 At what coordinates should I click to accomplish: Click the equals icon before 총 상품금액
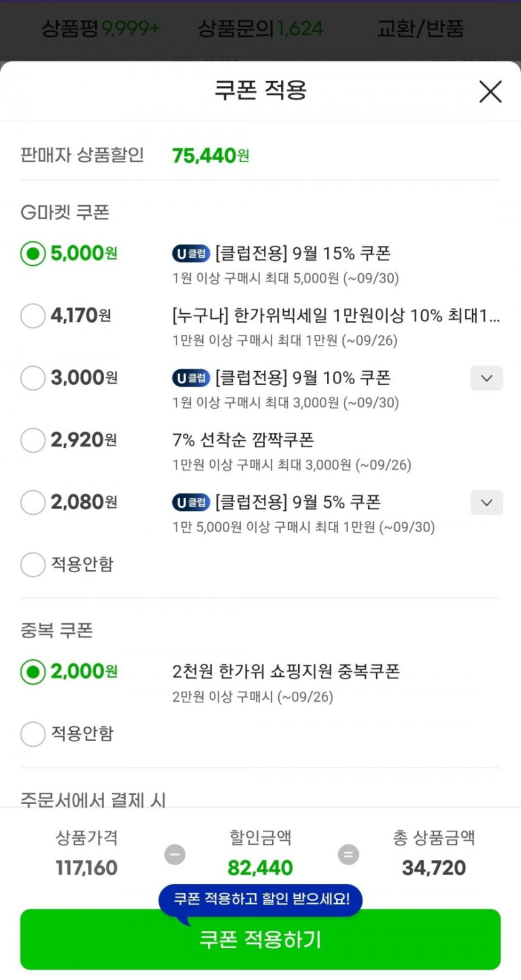coord(348,854)
